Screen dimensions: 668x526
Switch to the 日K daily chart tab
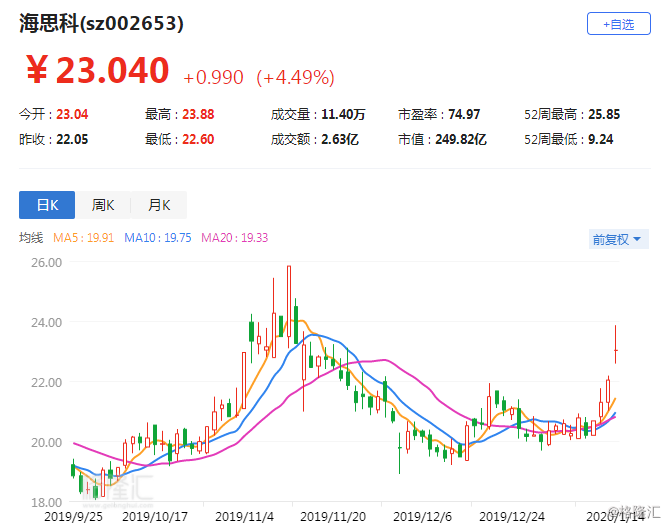tap(47, 205)
